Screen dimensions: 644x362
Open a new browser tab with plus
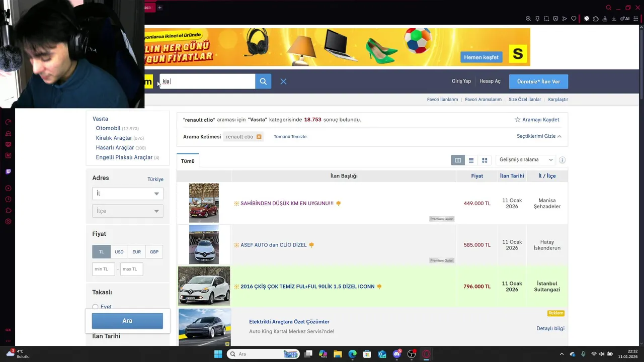click(x=159, y=8)
